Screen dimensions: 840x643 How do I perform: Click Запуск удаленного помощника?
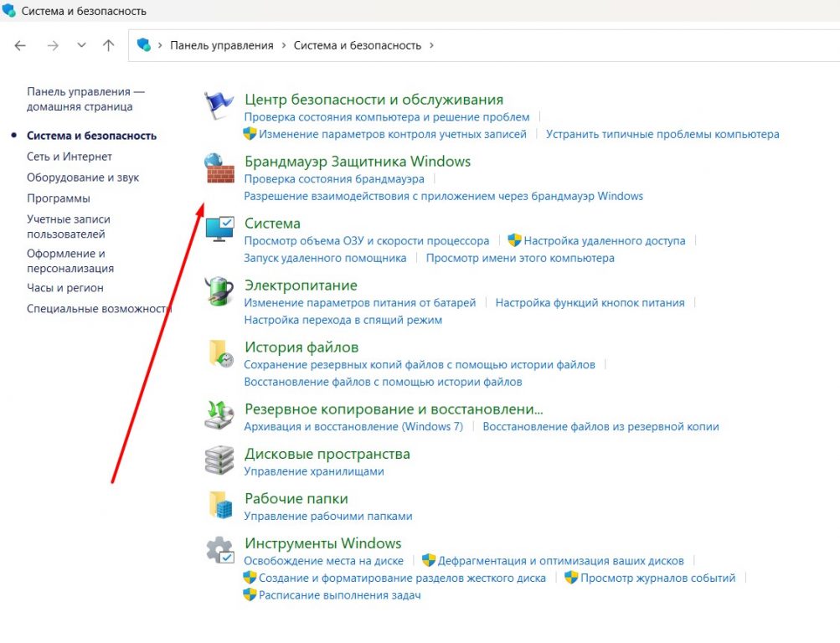point(325,258)
